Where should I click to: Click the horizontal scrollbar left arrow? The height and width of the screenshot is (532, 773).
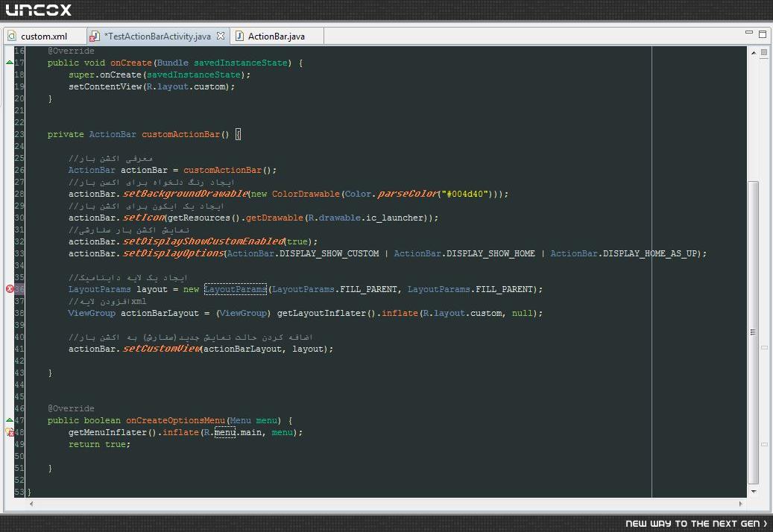[x=31, y=504]
